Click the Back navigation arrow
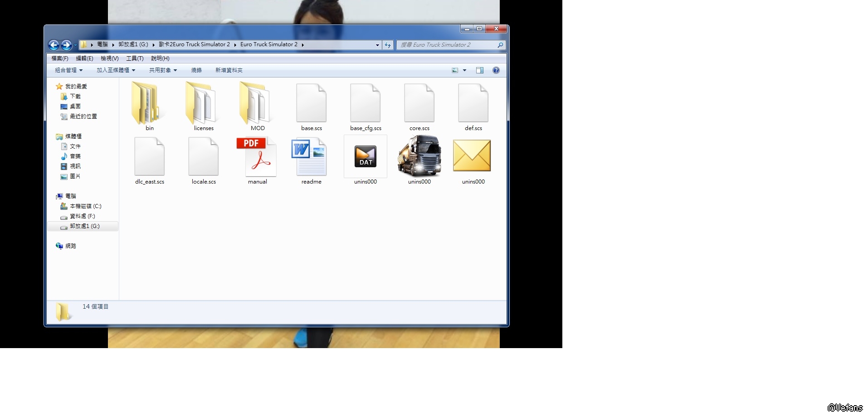This screenshot has height=417, width=868. point(54,45)
